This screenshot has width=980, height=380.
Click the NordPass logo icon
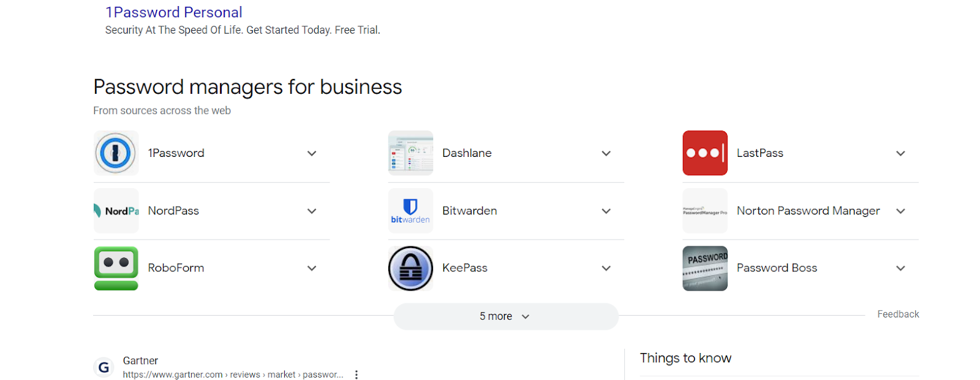click(116, 211)
